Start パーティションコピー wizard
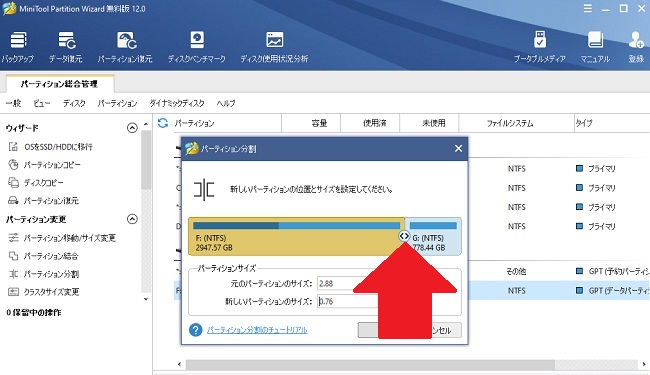This screenshot has width=650, height=375. [x=52, y=165]
